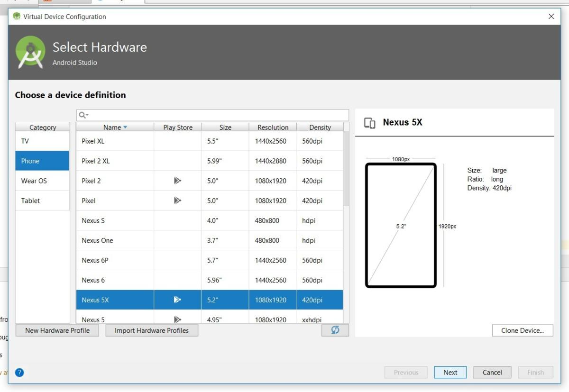The image size is (569, 392).
Task: Select the Nexus 6 device name
Action: 93,280
